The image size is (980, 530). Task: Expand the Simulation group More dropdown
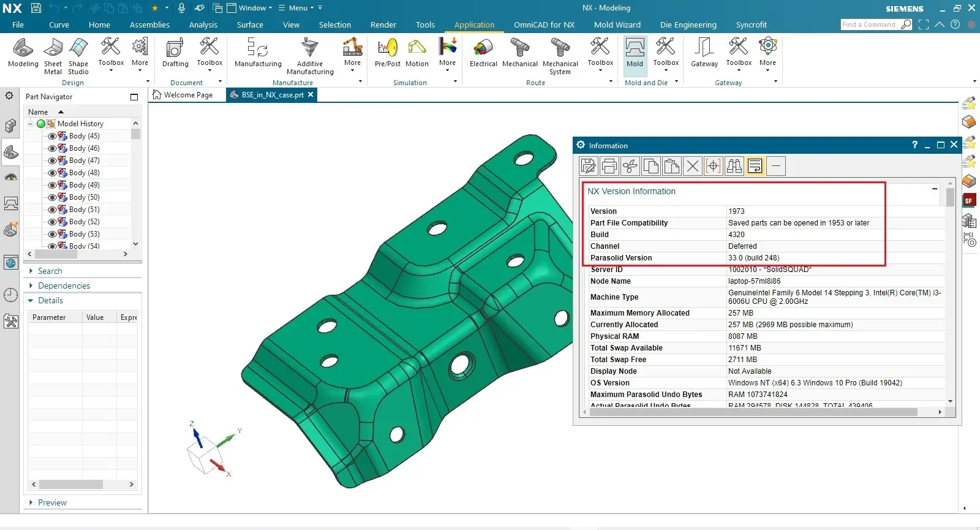coord(447,55)
